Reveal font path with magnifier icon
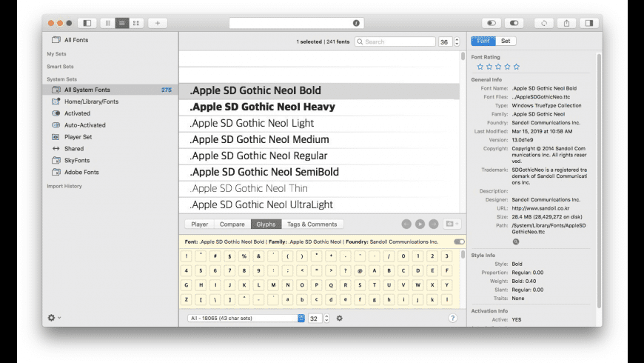 point(516,242)
